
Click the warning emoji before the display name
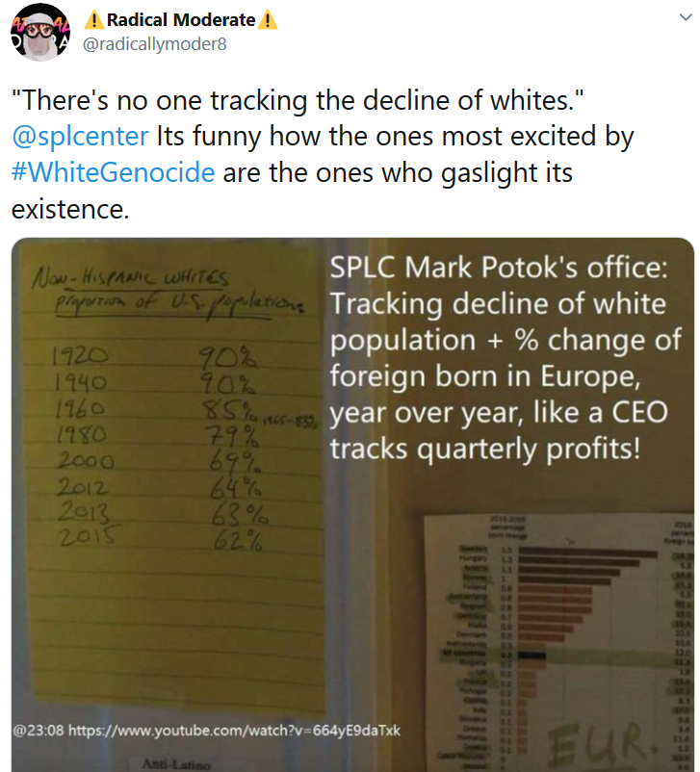(94, 20)
